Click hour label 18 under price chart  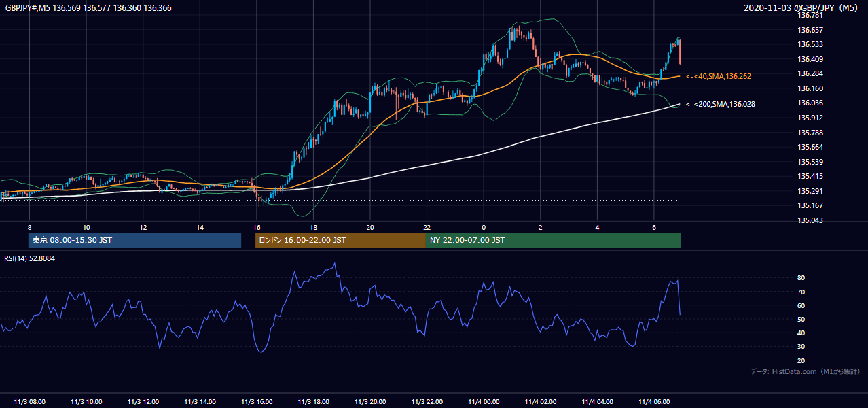(x=313, y=227)
